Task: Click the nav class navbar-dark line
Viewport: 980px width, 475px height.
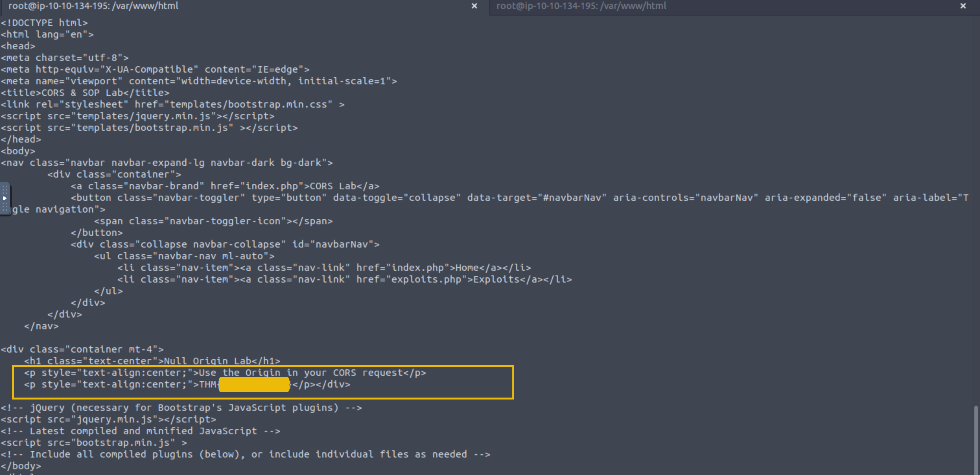Action: [167, 163]
